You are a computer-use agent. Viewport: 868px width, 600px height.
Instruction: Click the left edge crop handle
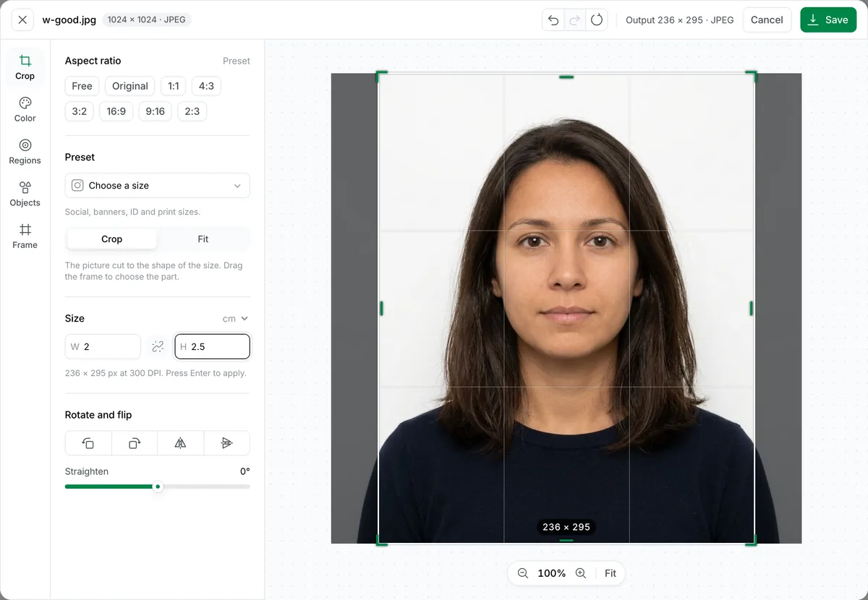[381, 309]
